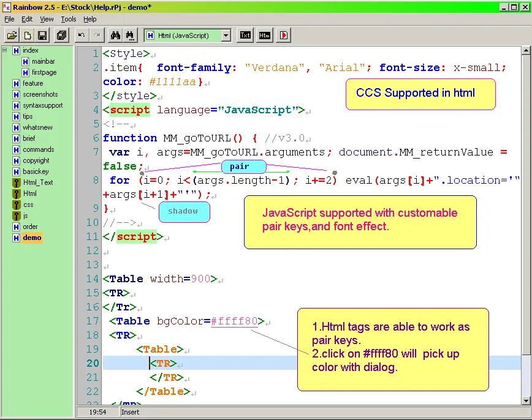Click the function keyword on line 6
Screen dimensions: 532x420
[130, 138]
